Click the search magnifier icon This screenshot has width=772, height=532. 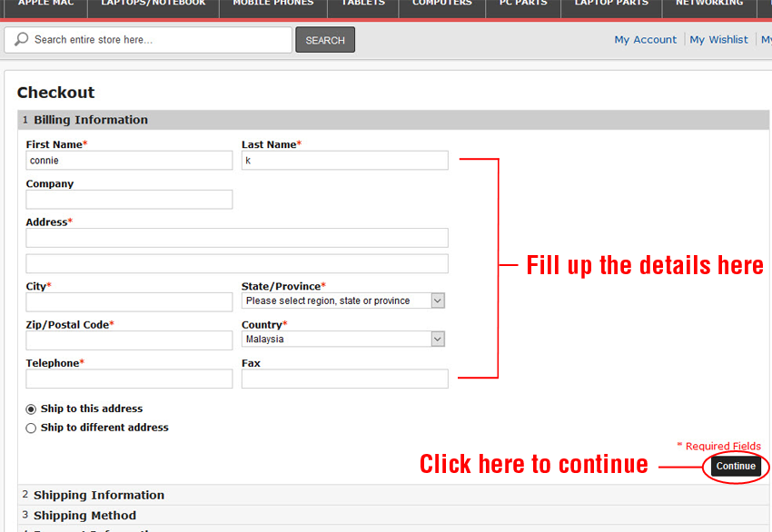(x=21, y=39)
